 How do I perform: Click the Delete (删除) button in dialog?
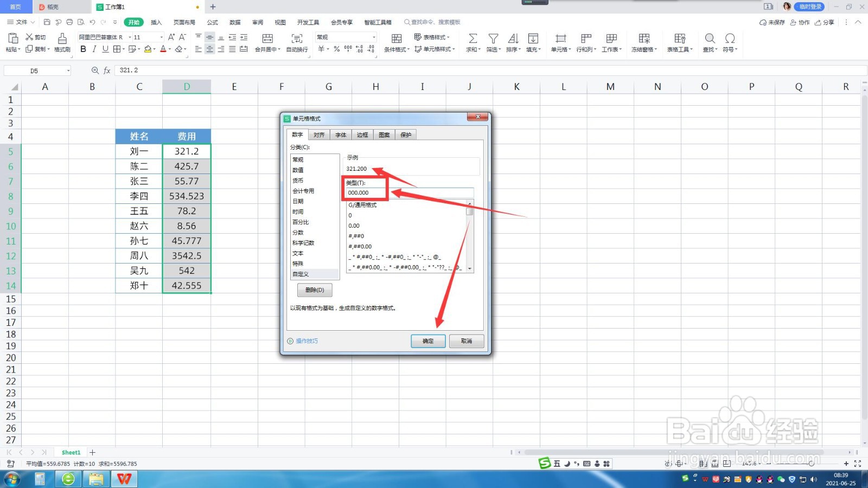click(315, 290)
